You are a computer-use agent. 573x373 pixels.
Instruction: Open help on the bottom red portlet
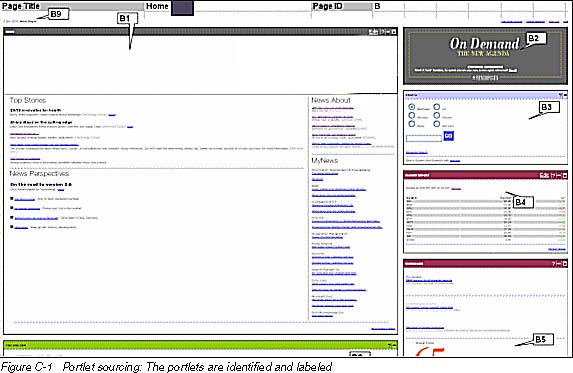[x=554, y=263]
